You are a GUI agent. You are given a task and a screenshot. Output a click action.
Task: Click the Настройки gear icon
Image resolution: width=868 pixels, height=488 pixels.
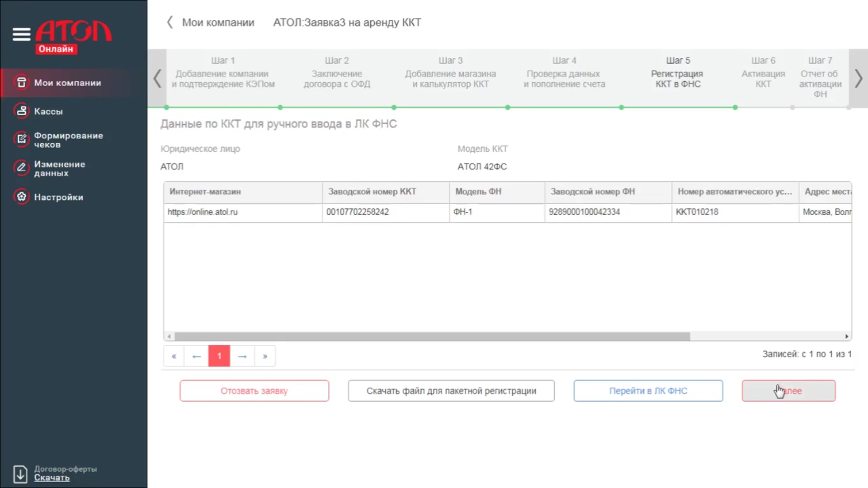[21, 197]
